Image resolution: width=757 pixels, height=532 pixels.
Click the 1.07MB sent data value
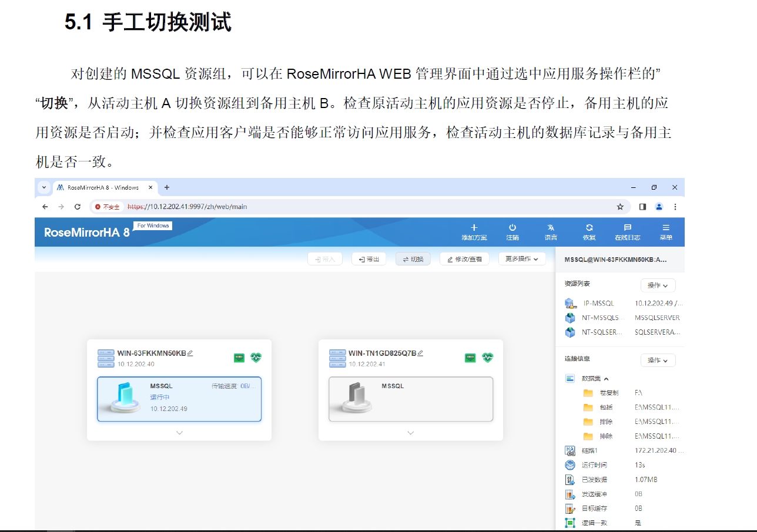pos(646,480)
